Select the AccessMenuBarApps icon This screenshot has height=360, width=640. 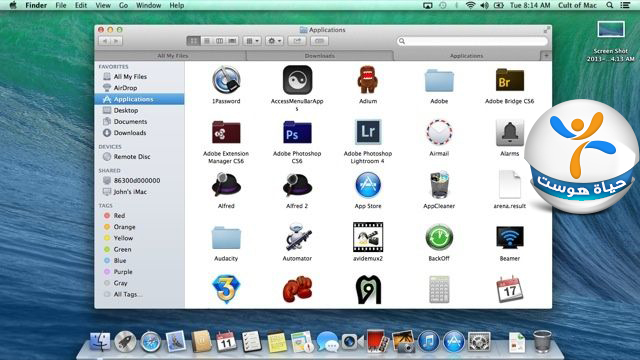click(297, 80)
